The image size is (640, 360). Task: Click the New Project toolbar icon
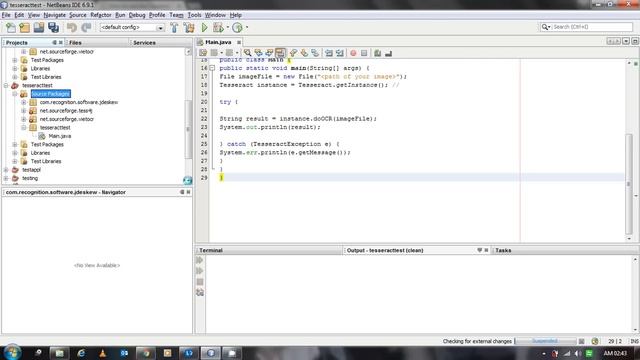24,27
